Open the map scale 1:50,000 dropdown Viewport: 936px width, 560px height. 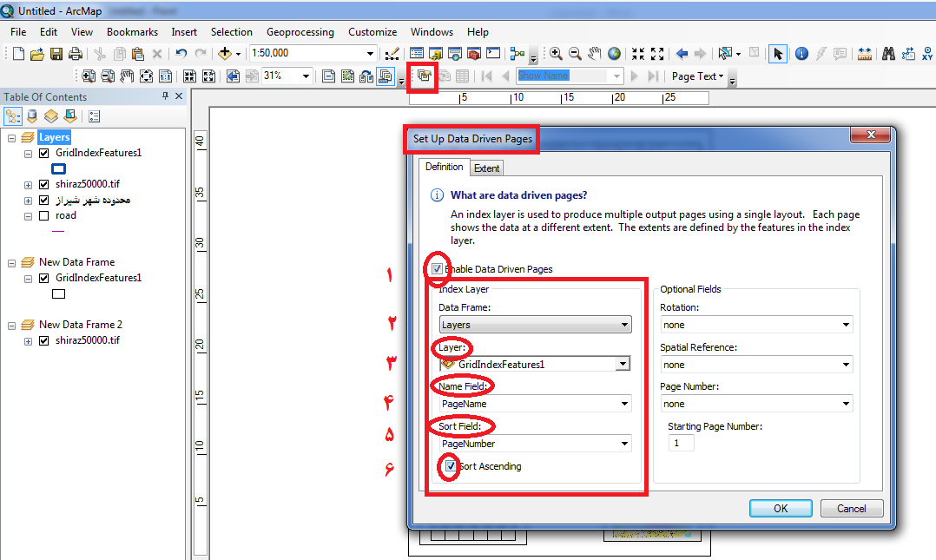point(370,54)
